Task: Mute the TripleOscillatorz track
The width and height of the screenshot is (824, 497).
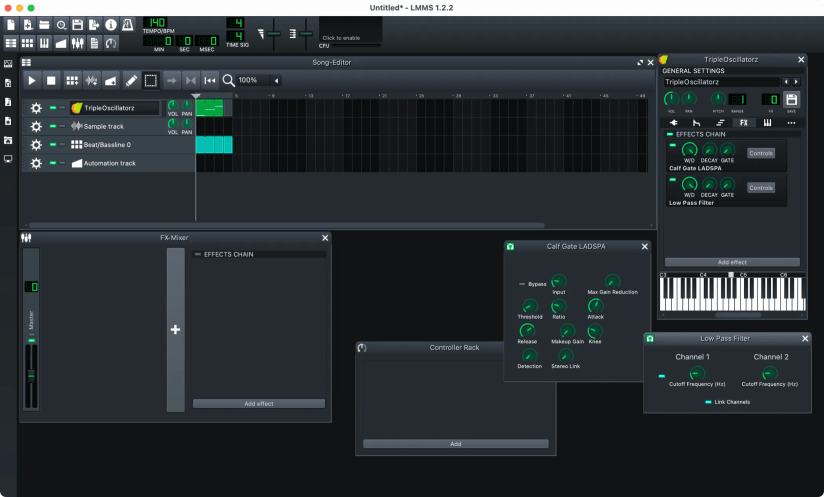Action: tap(53, 108)
